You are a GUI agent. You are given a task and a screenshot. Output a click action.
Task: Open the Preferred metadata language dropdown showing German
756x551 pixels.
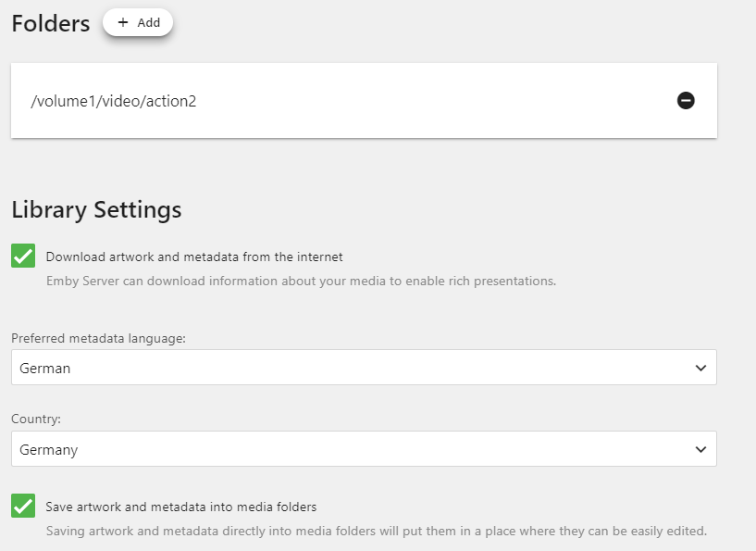[x=352, y=368]
